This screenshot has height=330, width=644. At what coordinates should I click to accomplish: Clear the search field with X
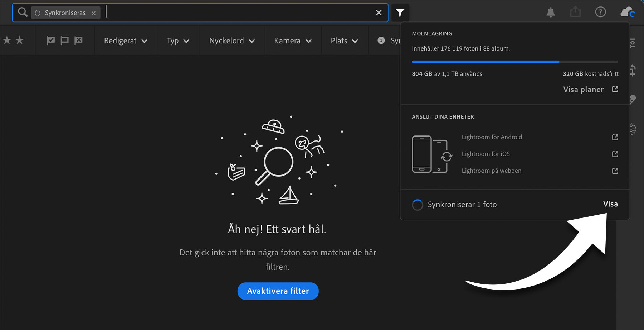pos(379,13)
